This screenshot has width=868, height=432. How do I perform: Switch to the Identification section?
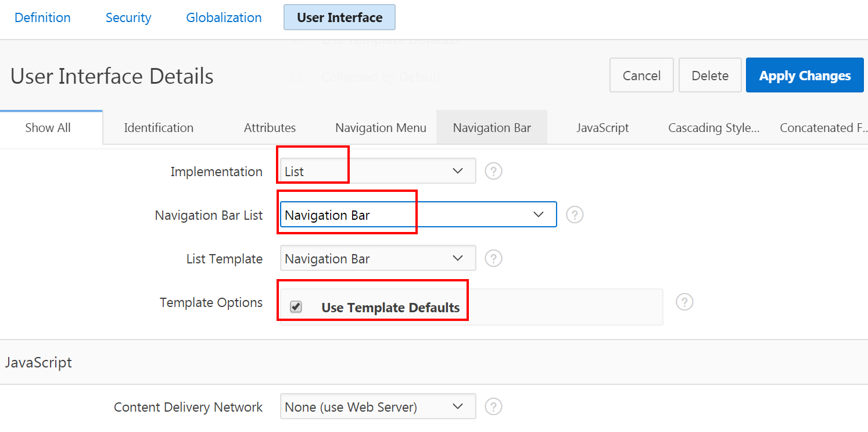point(158,127)
